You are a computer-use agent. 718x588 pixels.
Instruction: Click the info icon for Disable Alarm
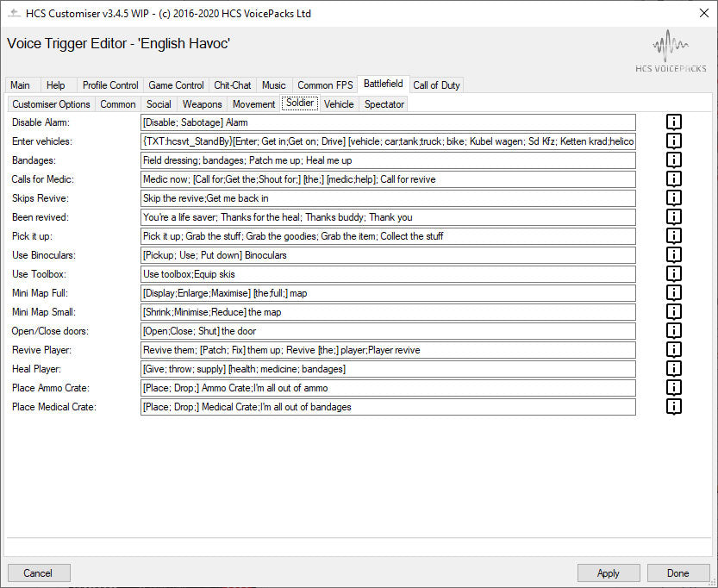(674, 122)
